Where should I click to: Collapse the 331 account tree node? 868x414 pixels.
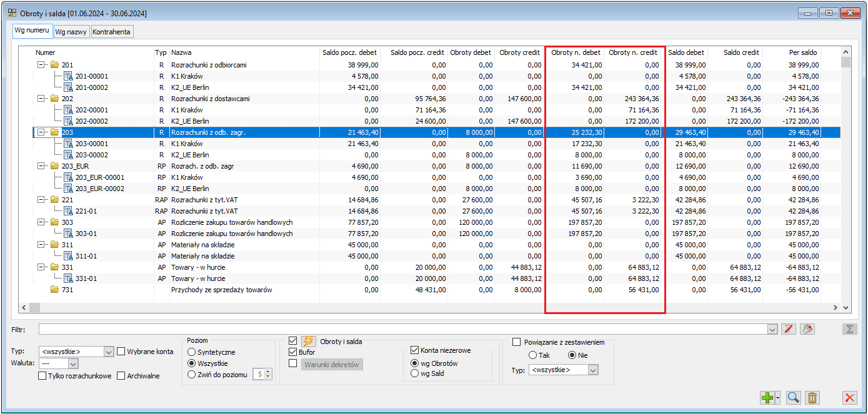(x=42, y=267)
